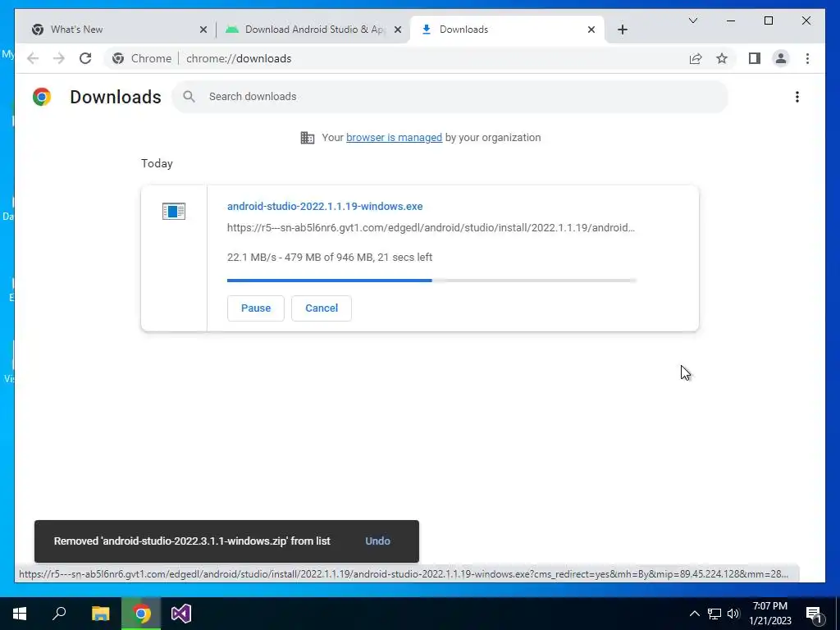Click the Search downloads field
The width and height of the screenshot is (840, 630).
point(450,97)
